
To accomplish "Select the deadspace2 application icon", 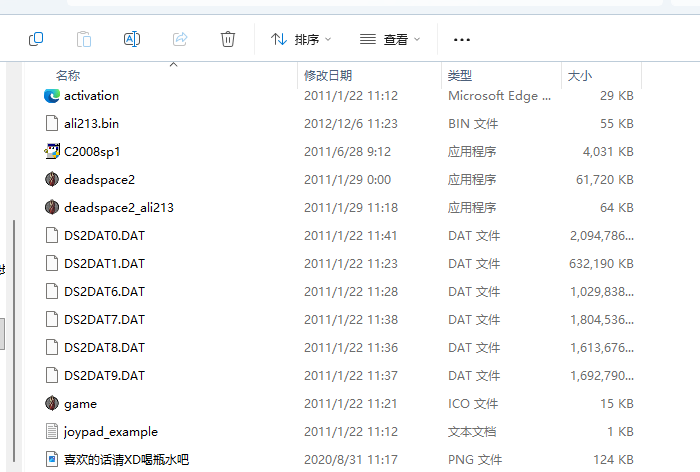I will [53, 180].
